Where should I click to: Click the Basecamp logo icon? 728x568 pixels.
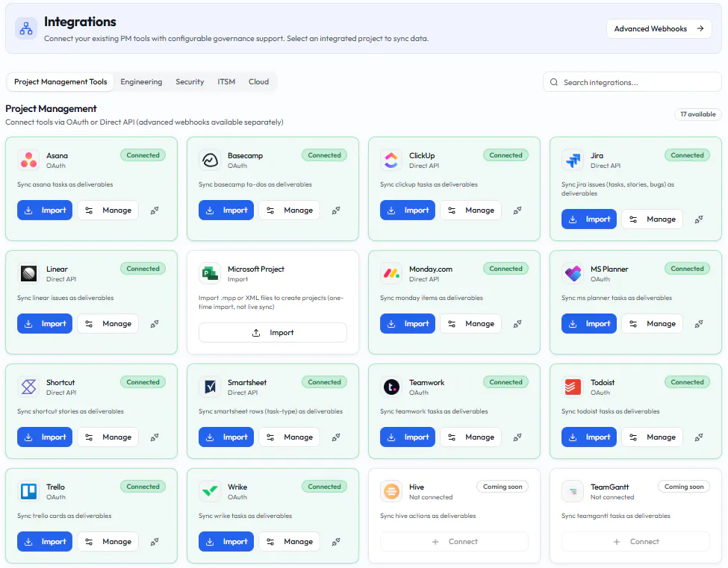click(210, 160)
